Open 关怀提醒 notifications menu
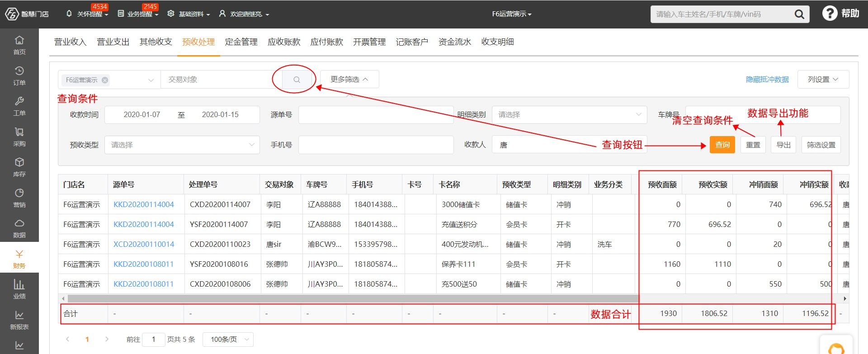Screen dimensions: 868x354 [87, 14]
